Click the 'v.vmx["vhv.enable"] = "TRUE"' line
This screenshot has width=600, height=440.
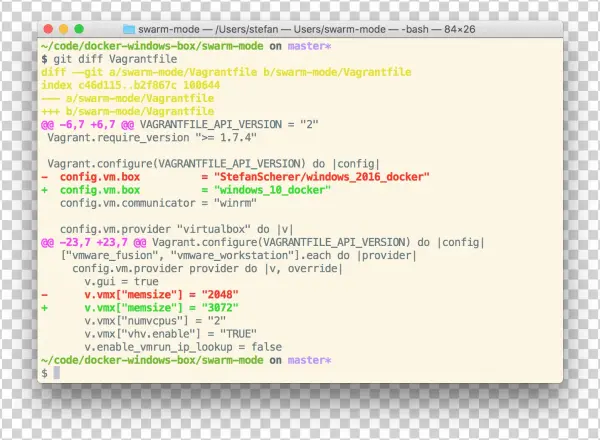(x=170, y=334)
